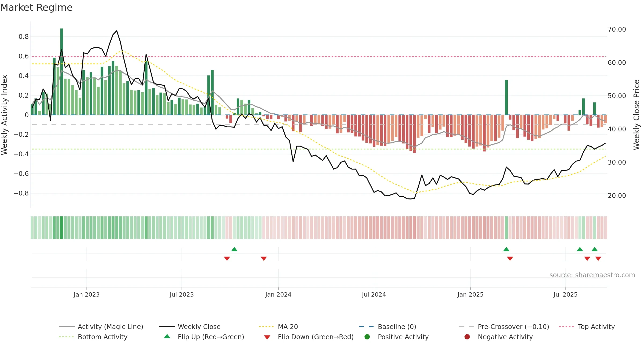The width and height of the screenshot is (644, 362).
Task: Click the tallest green activity bar near 0.88
Action: pos(61,72)
